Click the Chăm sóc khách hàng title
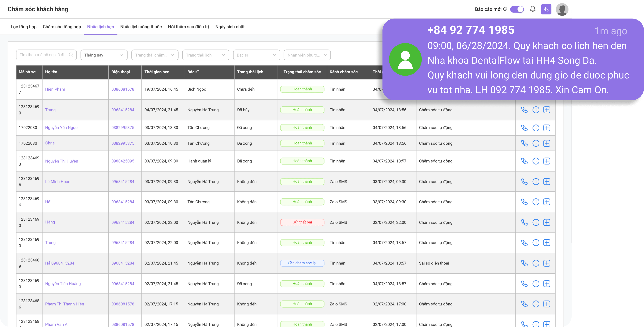Screen dimensions: 644x327 coord(38,9)
